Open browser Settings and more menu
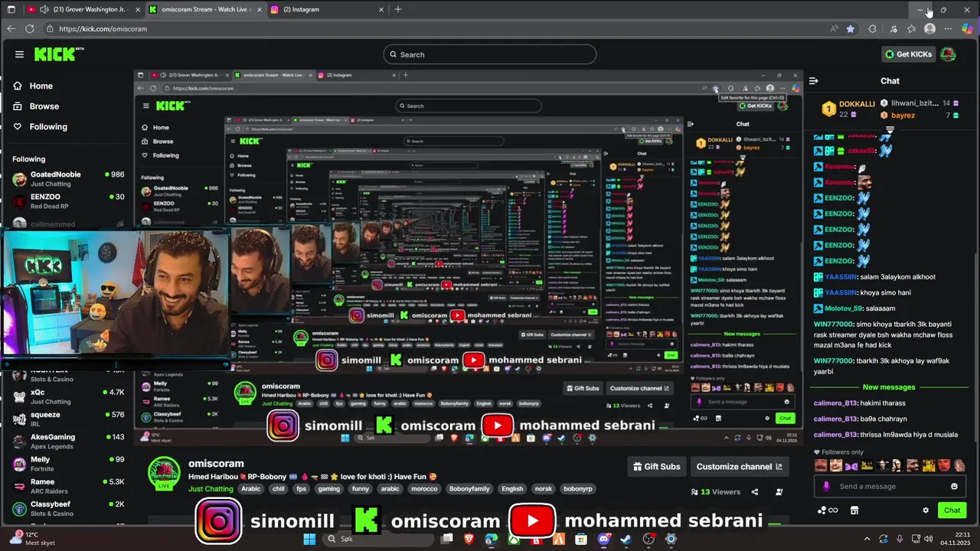Screen dimensions: 980x551 click(x=948, y=28)
